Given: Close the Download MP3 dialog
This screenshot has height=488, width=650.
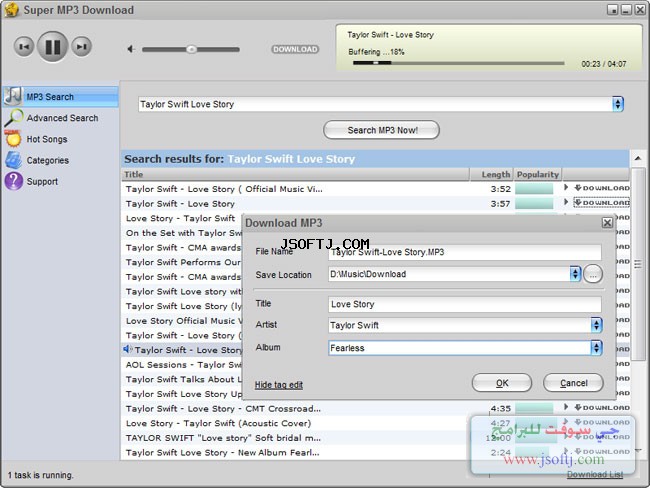Looking at the screenshot, I should 607,223.
